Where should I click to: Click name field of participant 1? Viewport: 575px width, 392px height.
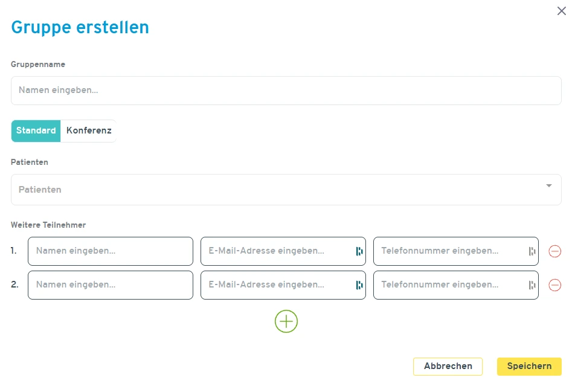point(110,251)
